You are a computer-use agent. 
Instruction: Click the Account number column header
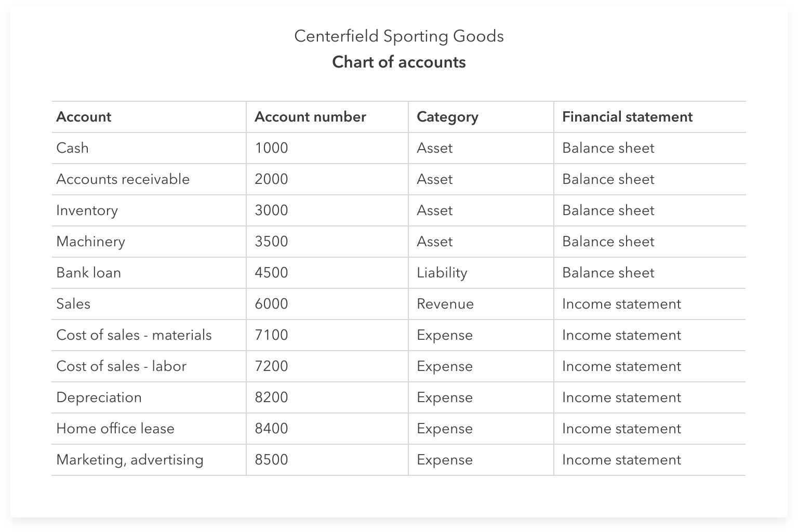click(x=310, y=117)
